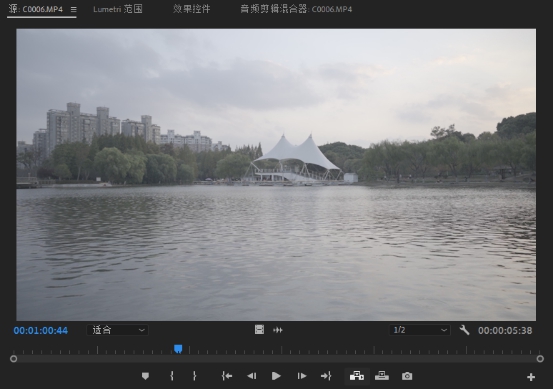
Task: Mark In point with the left brace icon
Action: 172,376
